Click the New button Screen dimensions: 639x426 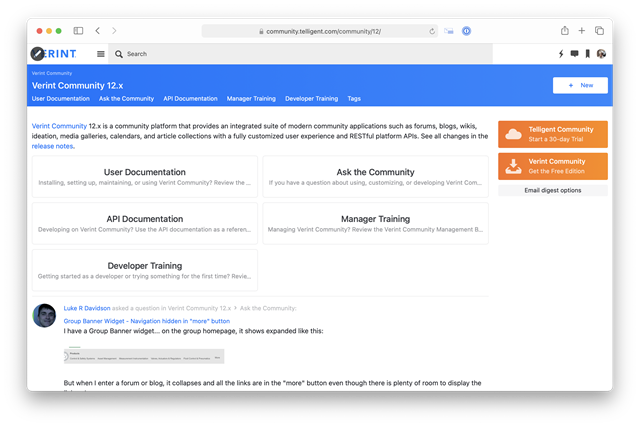pos(580,85)
